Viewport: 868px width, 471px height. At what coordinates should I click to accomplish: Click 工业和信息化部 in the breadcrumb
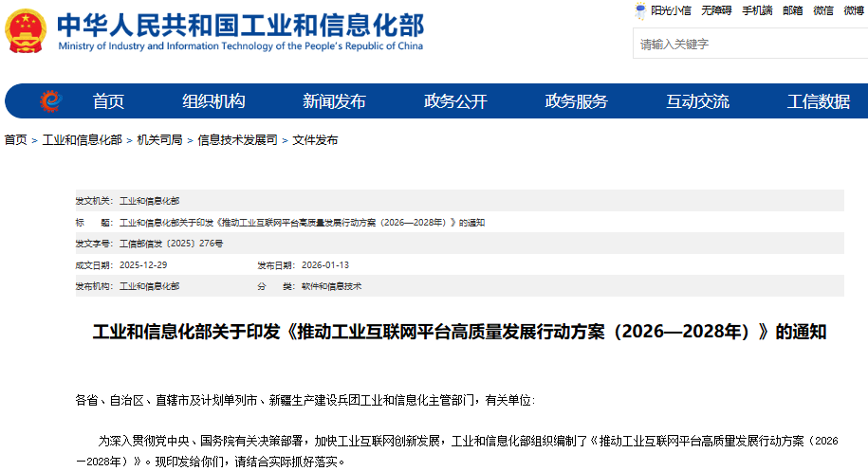[x=82, y=140]
